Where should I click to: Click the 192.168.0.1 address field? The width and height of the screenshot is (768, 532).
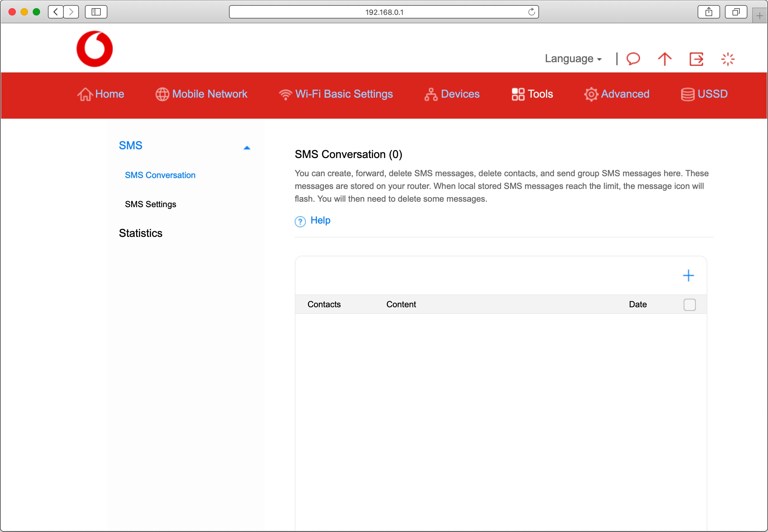pyautogui.click(x=383, y=12)
